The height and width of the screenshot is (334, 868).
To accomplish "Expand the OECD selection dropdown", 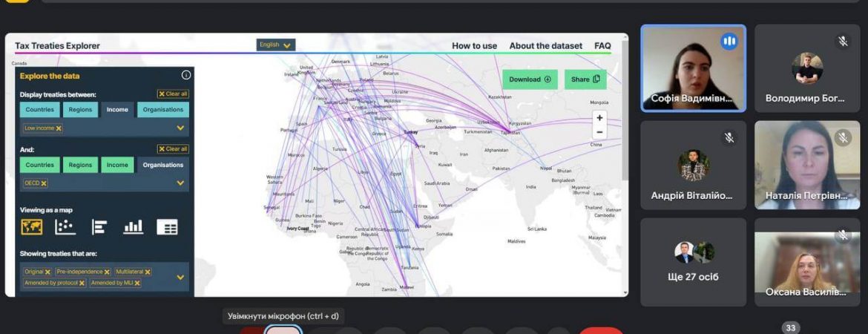I will (x=180, y=183).
